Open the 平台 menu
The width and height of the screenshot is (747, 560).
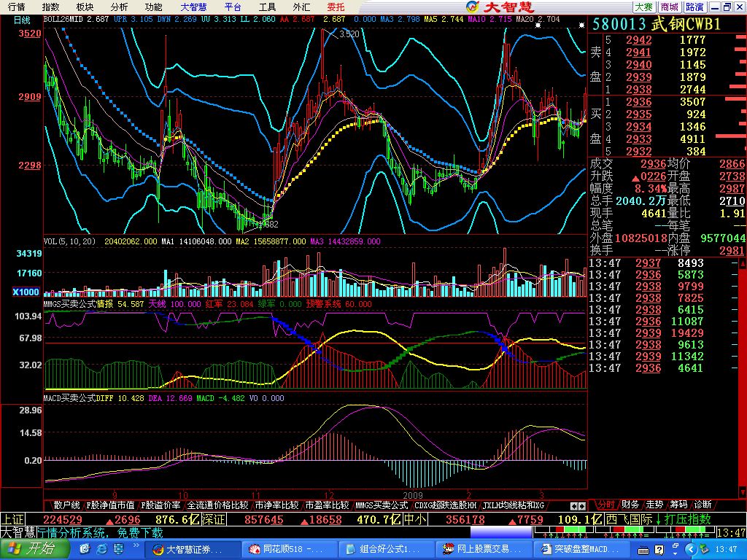[x=233, y=7]
